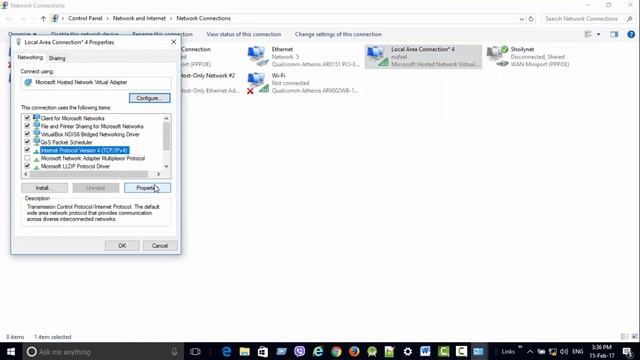Switch to the Networking tab

pyautogui.click(x=30, y=58)
